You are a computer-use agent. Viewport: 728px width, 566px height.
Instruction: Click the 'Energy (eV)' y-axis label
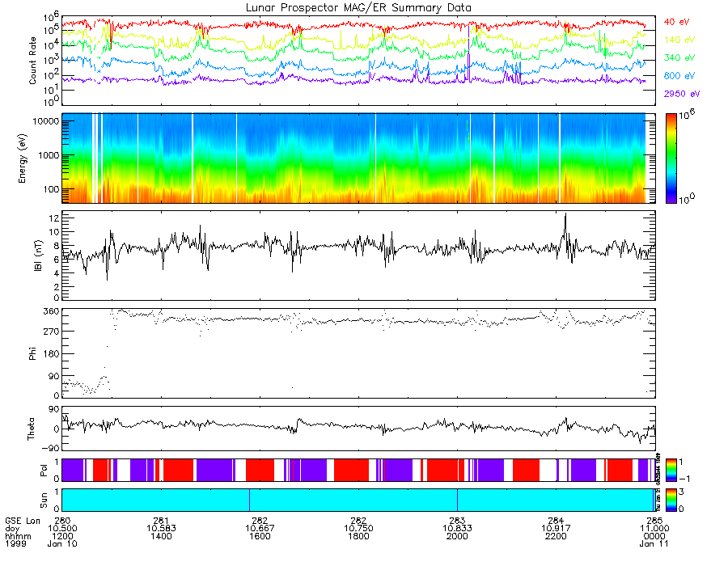[x=23, y=158]
